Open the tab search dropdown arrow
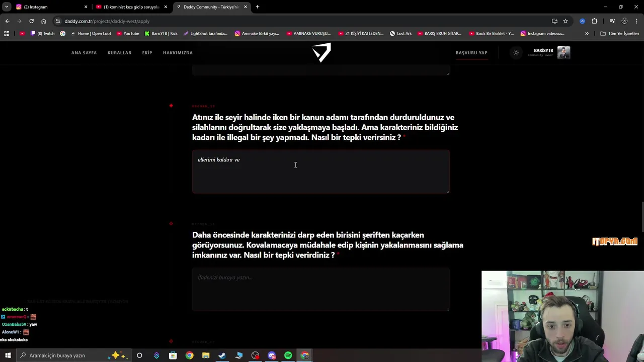Viewport: 644px width, 362px height. pyautogui.click(x=7, y=7)
